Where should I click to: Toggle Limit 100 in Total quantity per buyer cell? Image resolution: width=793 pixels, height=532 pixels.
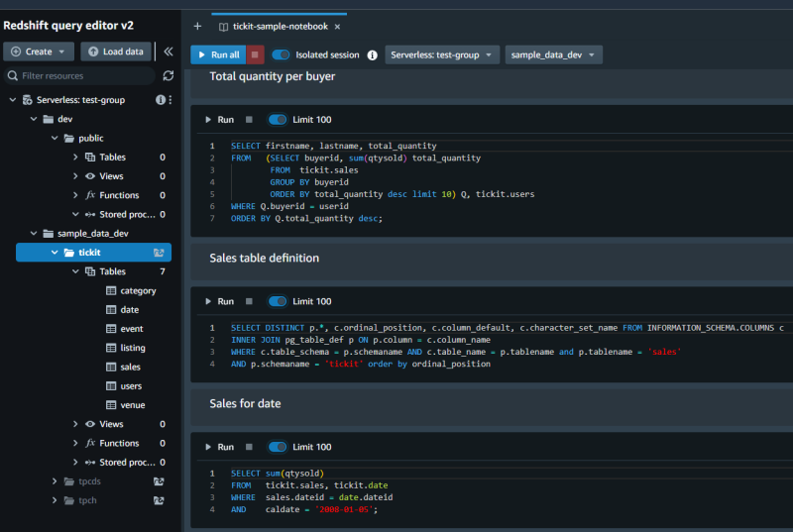click(x=278, y=120)
